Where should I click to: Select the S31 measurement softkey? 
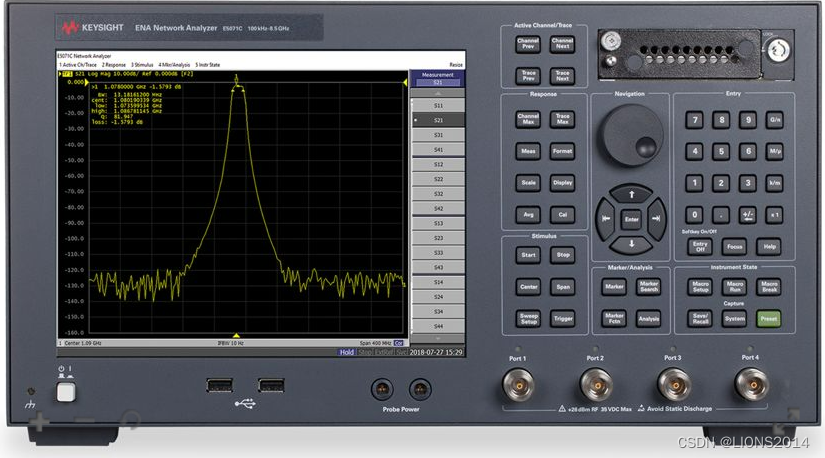438,135
